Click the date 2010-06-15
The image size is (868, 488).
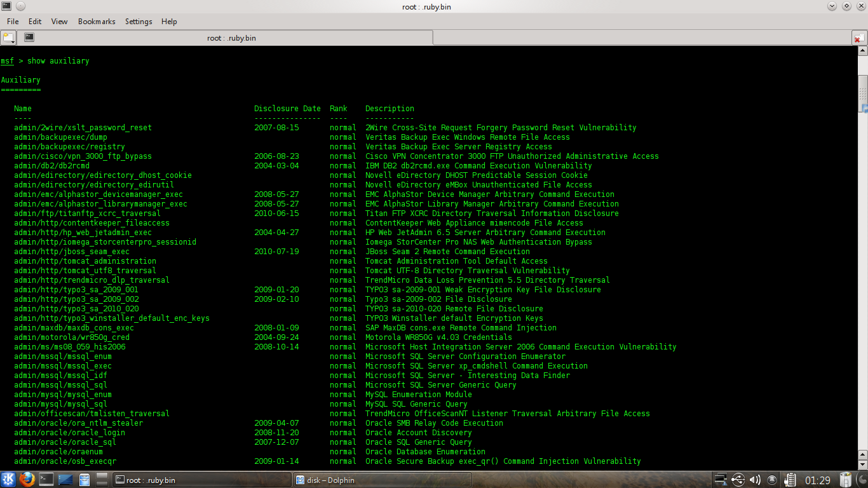276,213
